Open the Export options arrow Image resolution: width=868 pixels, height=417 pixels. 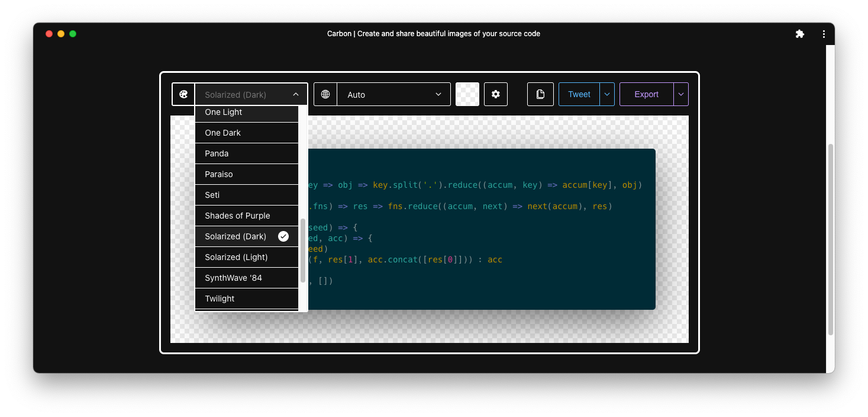pos(681,94)
